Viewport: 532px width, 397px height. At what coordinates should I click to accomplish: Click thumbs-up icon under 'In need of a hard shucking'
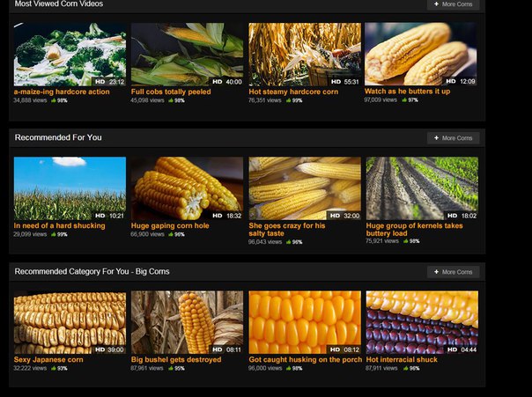tap(54, 234)
